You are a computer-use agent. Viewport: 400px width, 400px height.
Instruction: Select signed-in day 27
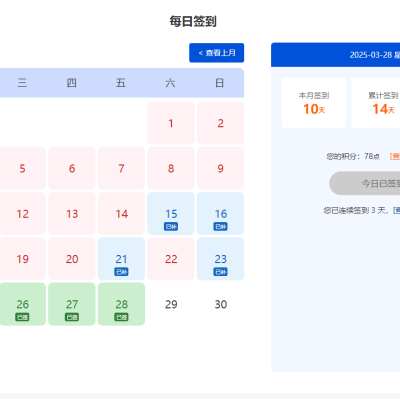(72, 304)
